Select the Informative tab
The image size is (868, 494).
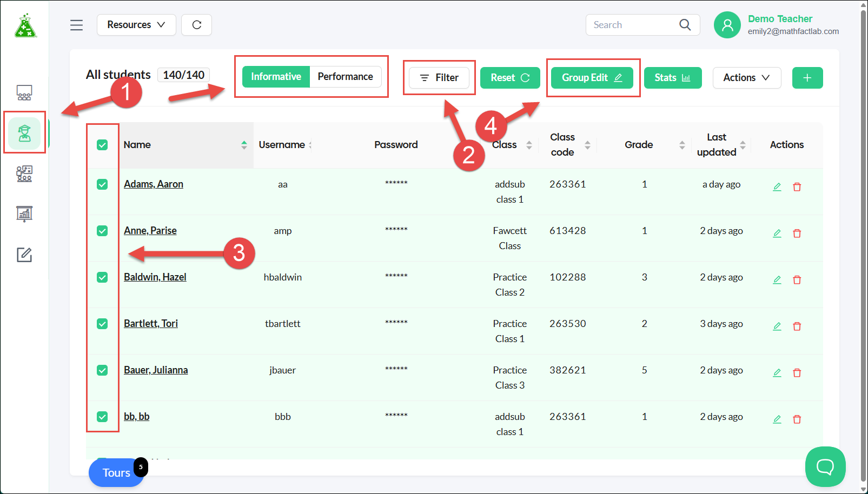pyautogui.click(x=276, y=77)
